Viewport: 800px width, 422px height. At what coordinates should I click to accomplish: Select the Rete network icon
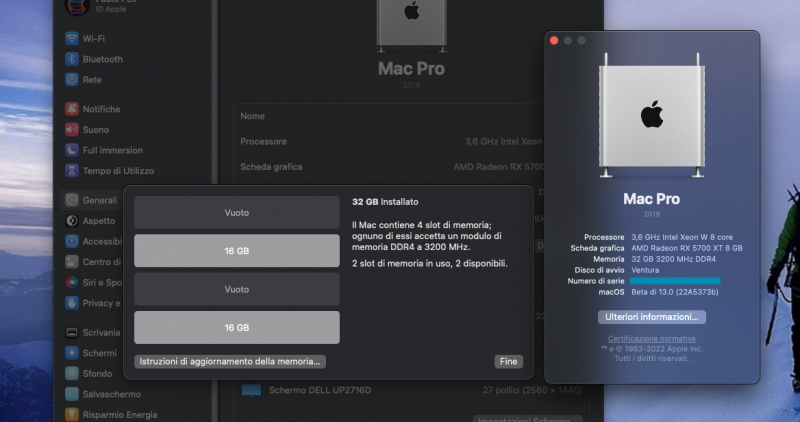[72, 79]
